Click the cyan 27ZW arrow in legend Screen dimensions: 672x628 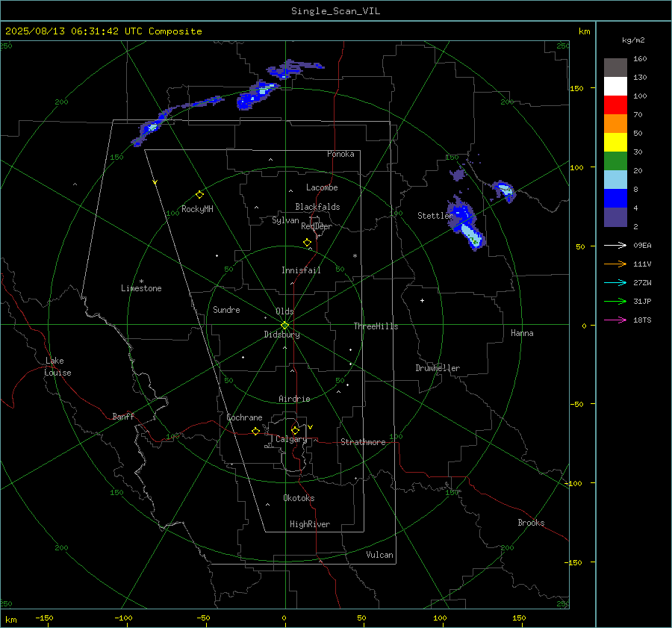(x=615, y=282)
